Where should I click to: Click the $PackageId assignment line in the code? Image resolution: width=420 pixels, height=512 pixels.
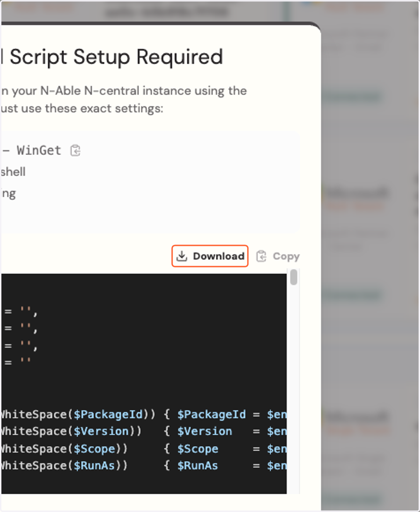pos(143,414)
